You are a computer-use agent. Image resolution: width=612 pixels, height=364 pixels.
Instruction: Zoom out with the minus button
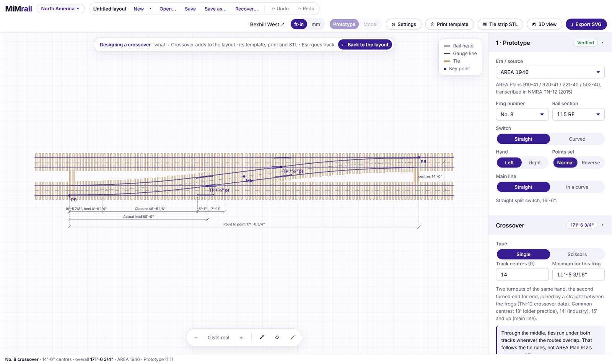coord(196,338)
